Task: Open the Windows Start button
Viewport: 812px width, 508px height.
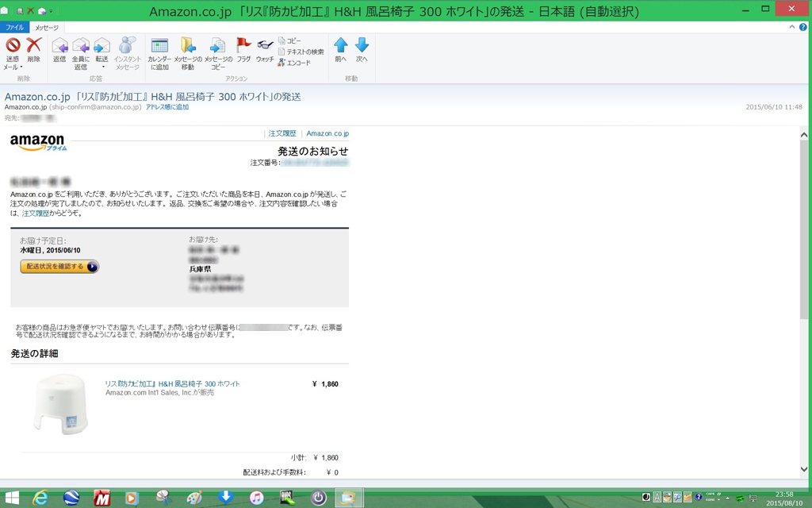Action: (x=11, y=498)
